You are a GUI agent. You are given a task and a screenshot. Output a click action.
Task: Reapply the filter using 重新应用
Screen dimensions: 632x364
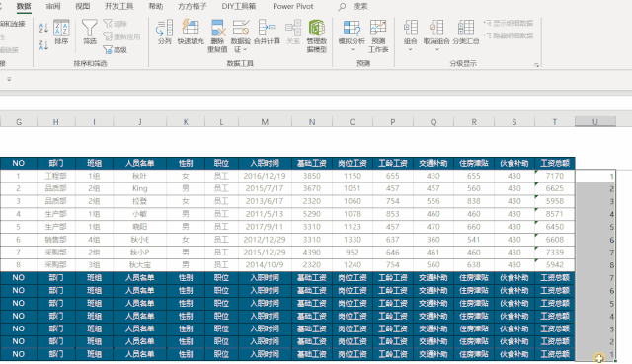pos(121,36)
